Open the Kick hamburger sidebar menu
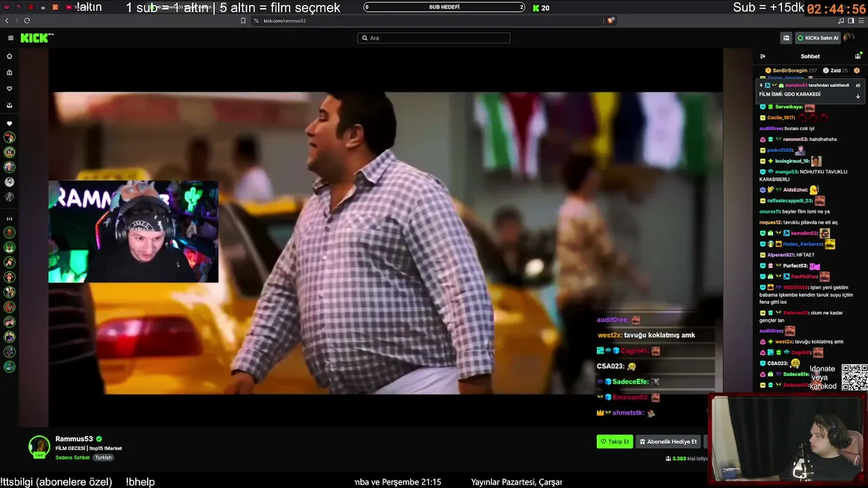The image size is (868, 488). point(10,38)
